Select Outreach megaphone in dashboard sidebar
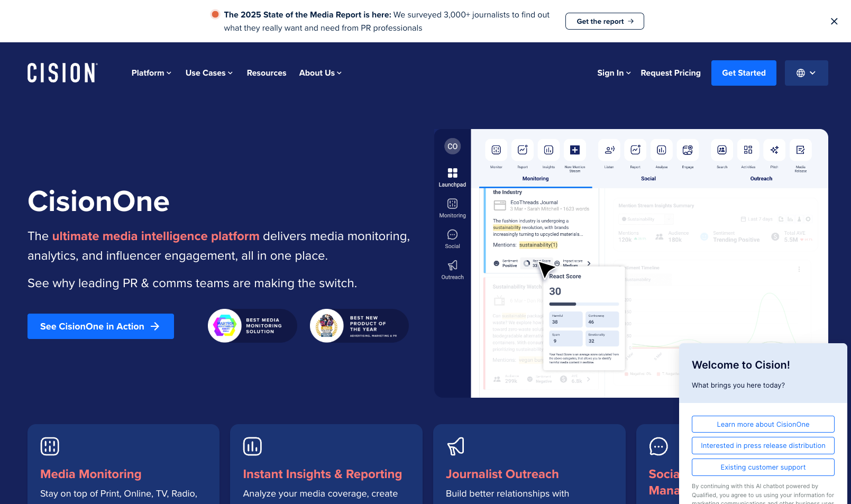851x504 pixels. (452, 269)
